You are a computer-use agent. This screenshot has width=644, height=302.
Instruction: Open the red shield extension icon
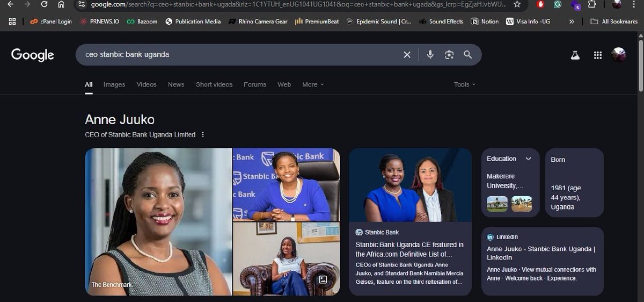[540, 4]
